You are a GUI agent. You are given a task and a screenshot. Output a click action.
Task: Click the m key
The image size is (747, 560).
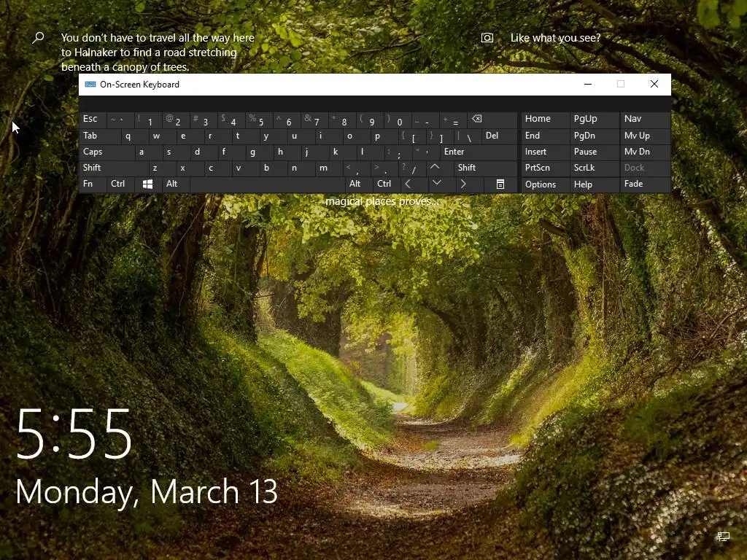coord(328,168)
